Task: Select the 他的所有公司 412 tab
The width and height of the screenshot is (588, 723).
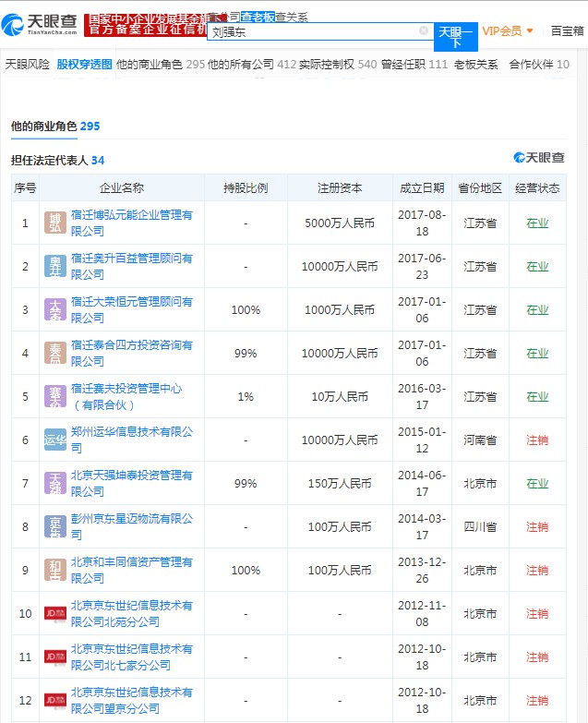Action: coord(252,64)
